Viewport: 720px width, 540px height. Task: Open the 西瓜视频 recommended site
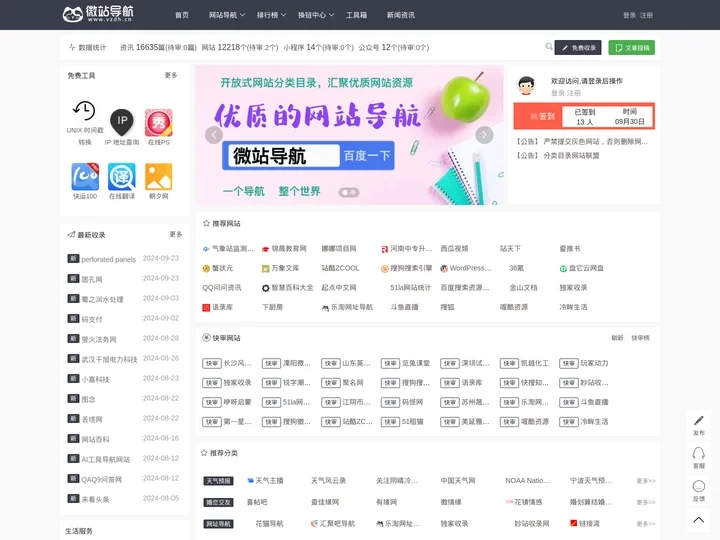(454, 248)
